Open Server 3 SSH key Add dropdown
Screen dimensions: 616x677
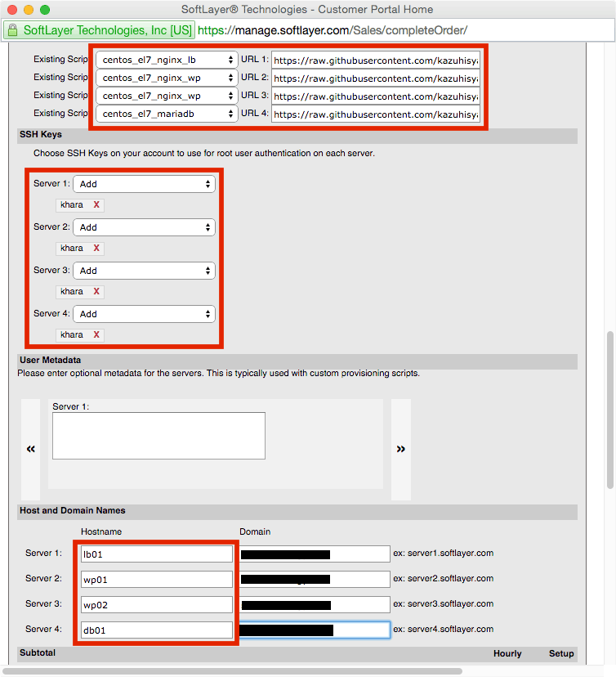144,271
